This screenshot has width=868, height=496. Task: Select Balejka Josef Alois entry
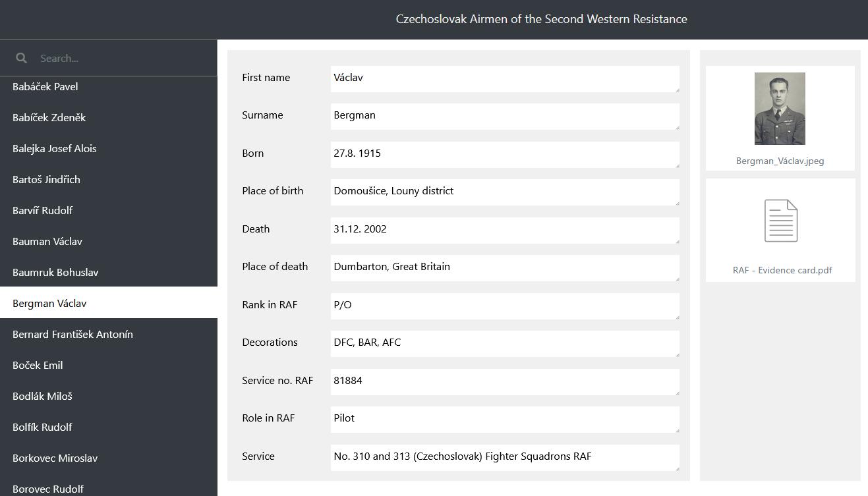(109, 148)
